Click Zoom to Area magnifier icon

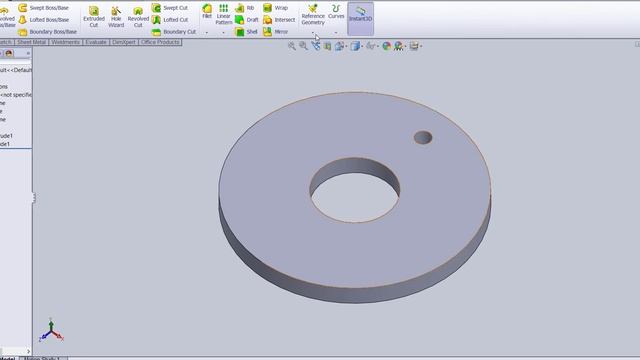tap(303, 46)
